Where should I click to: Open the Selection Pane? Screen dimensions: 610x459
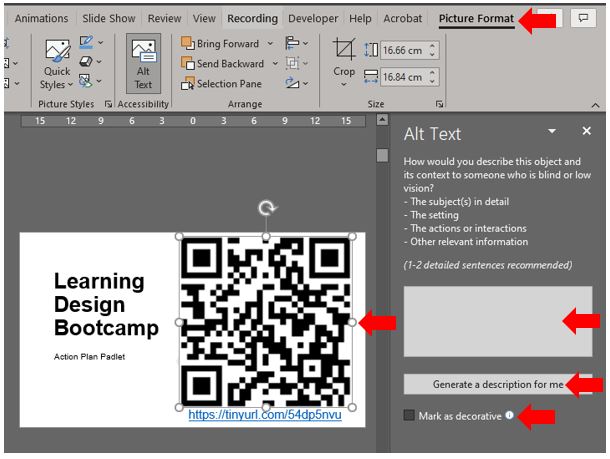pos(222,84)
